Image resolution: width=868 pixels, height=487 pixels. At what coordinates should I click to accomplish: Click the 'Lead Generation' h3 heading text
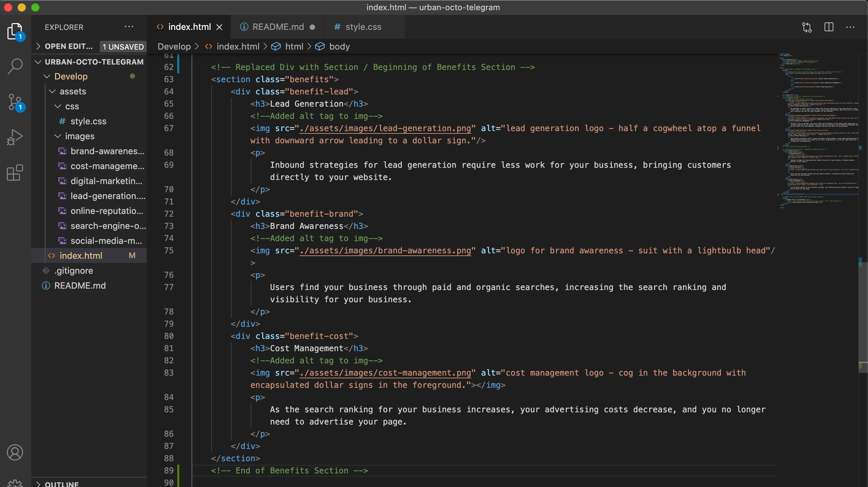307,104
